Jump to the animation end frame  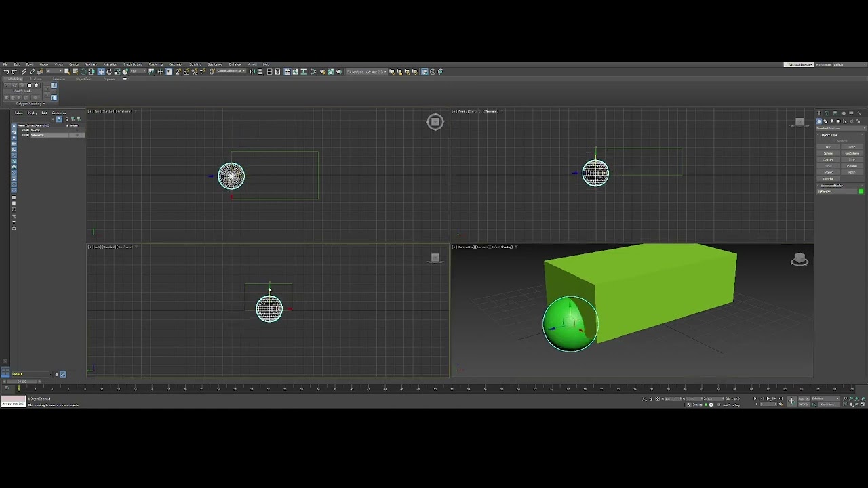click(x=780, y=399)
